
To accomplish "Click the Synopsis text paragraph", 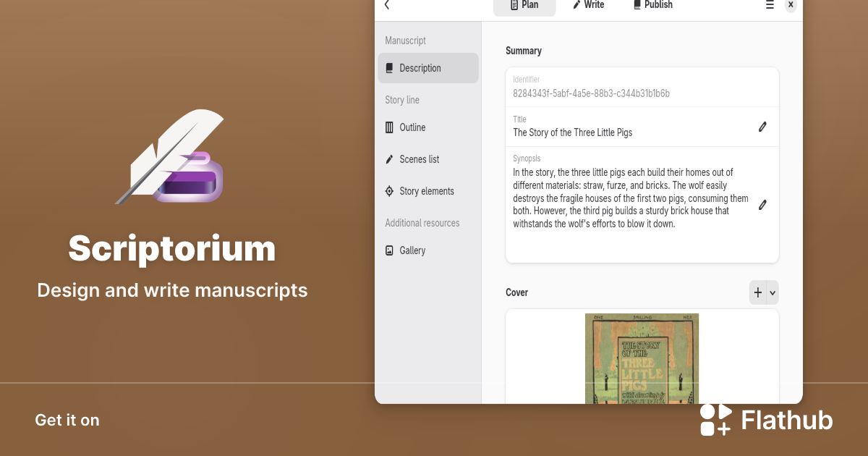I will [x=630, y=198].
